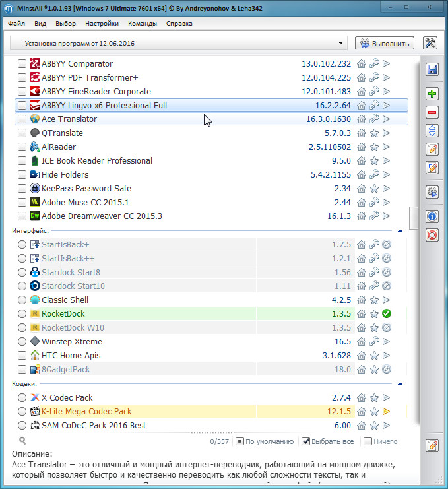Click the list scrollbar thumb

[414, 218]
